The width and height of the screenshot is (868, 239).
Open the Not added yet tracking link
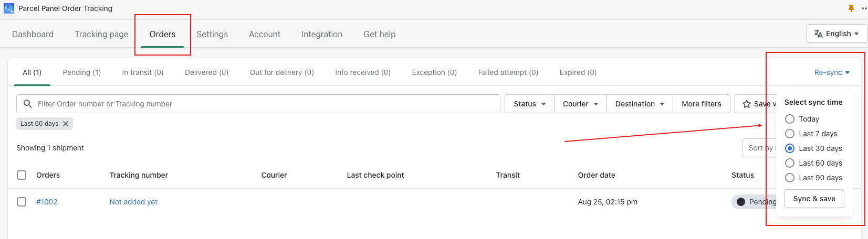click(x=133, y=202)
